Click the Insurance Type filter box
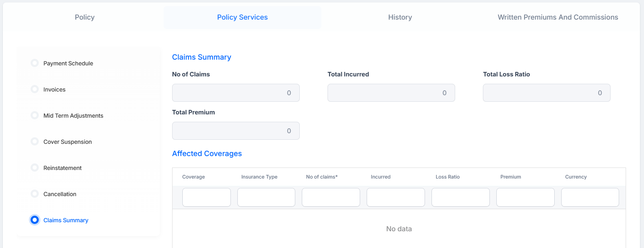This screenshot has width=644, height=248. [266, 197]
